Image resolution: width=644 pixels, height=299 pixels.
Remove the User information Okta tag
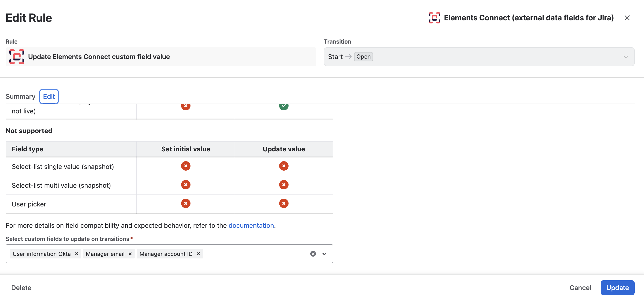[77, 254]
